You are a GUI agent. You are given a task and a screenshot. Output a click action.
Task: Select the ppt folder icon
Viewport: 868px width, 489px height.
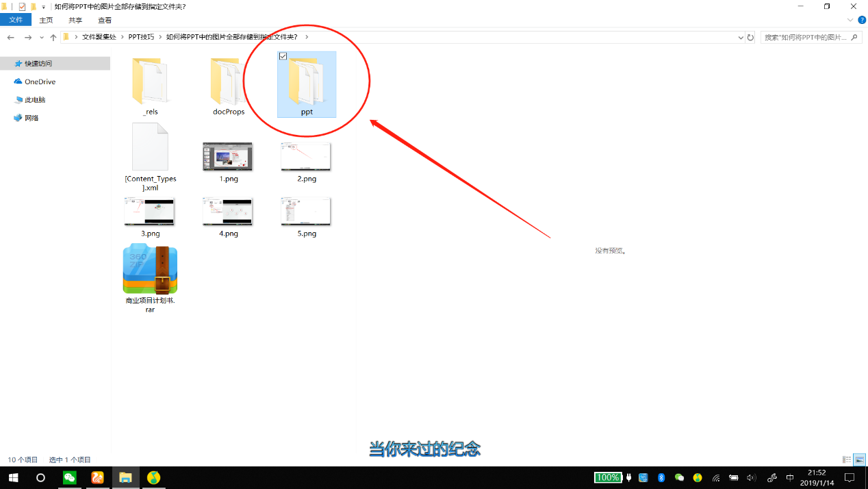point(307,80)
